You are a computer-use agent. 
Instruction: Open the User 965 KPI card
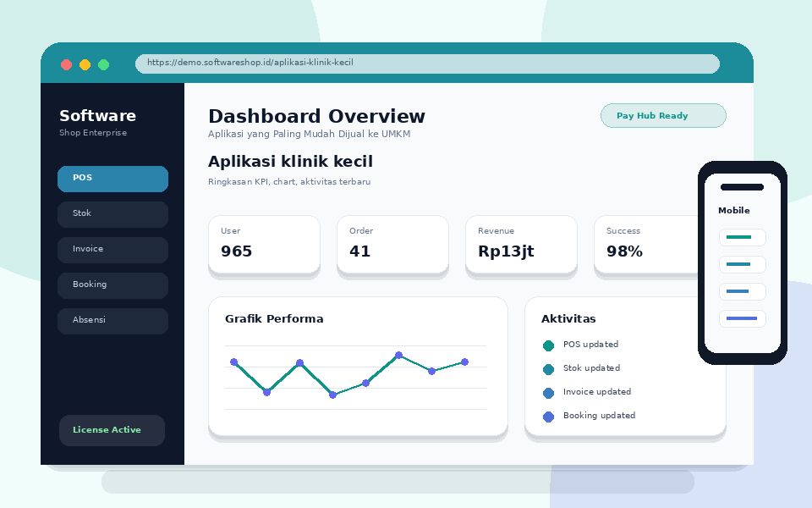(264, 244)
